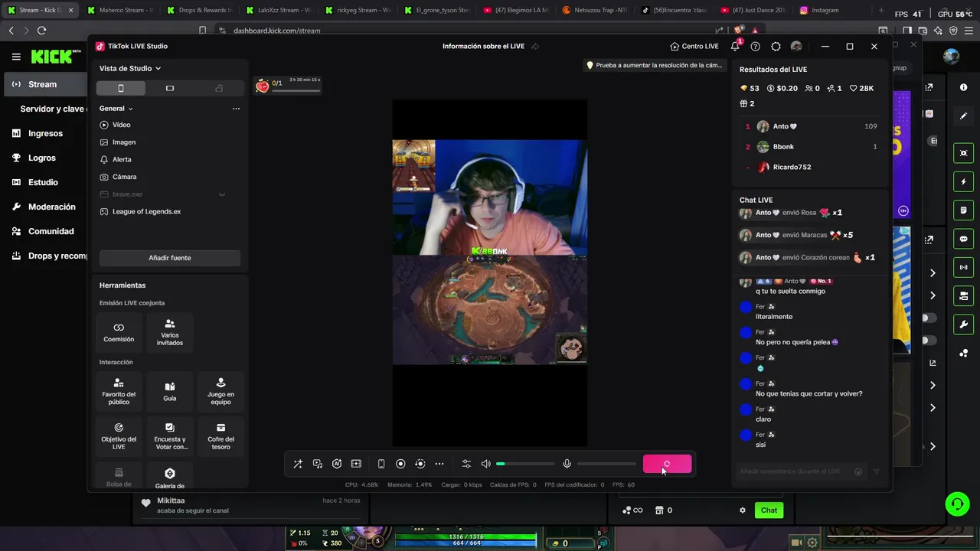Open Cofre del tesoro tool
Screen dimensions: 980x551
(x=220, y=436)
